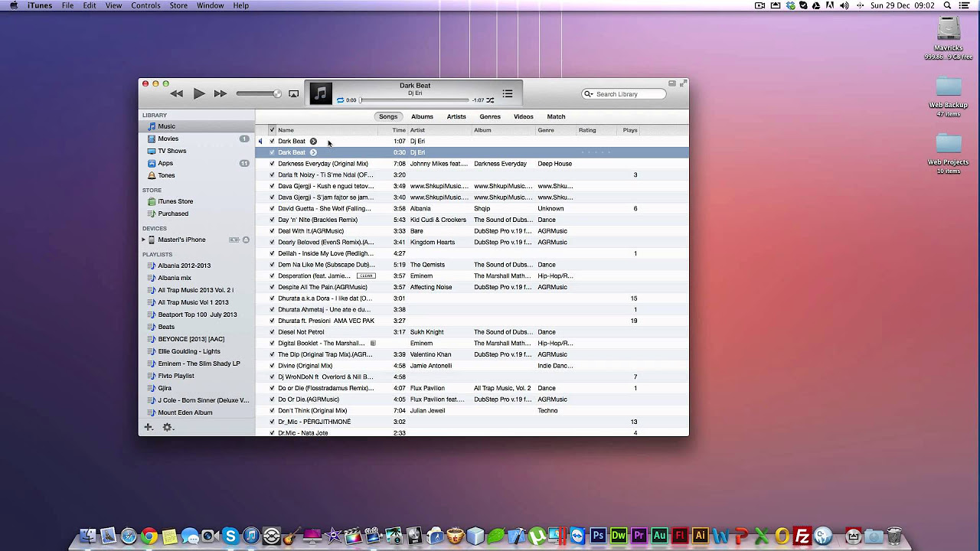Set a rating on selected Dark Beat row

click(x=596, y=152)
